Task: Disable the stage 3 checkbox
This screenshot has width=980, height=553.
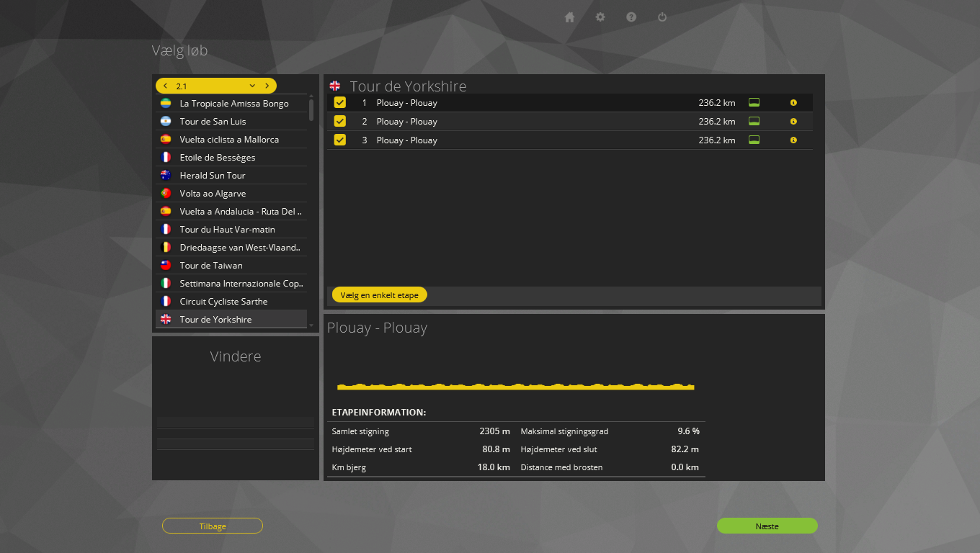Action: [x=340, y=140]
